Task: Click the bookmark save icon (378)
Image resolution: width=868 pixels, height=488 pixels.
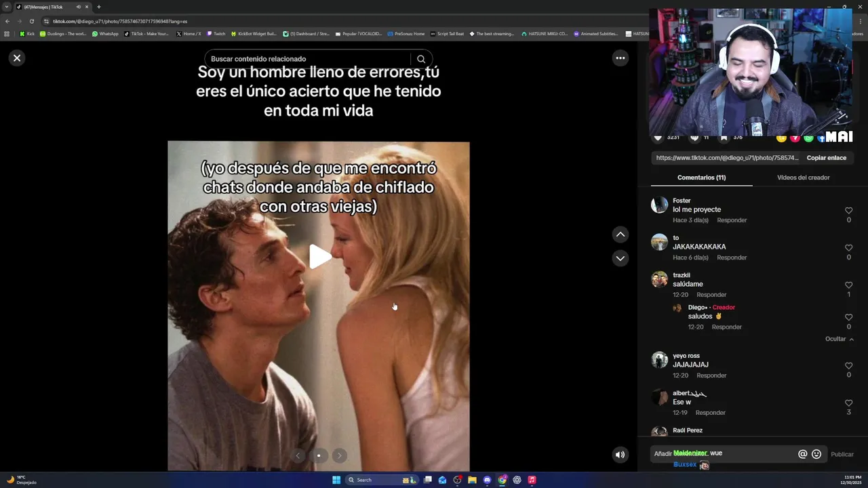Action: coord(724,138)
